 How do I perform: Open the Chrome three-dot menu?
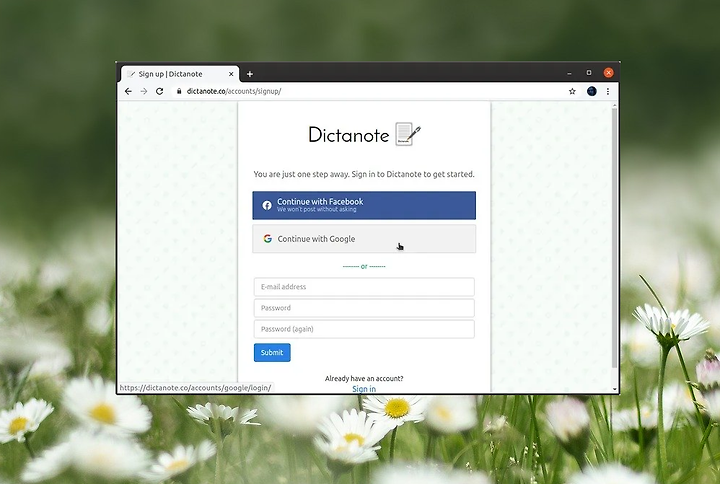[608, 91]
